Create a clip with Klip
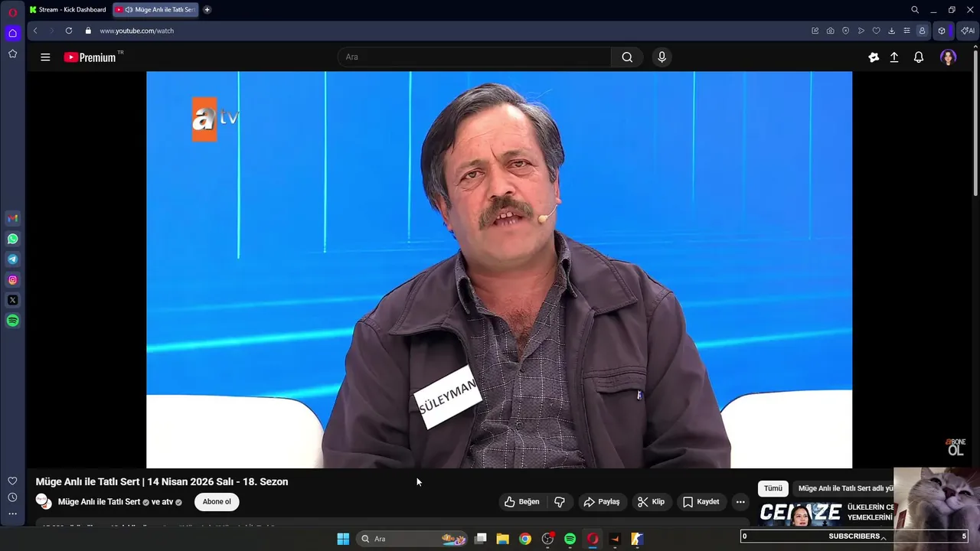Image resolution: width=980 pixels, height=551 pixels. 651,502
